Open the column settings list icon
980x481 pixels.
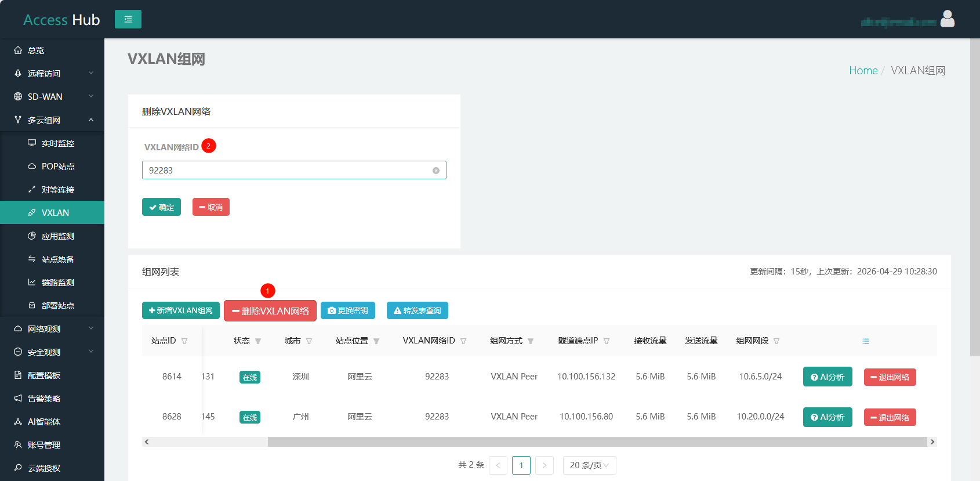(x=866, y=341)
